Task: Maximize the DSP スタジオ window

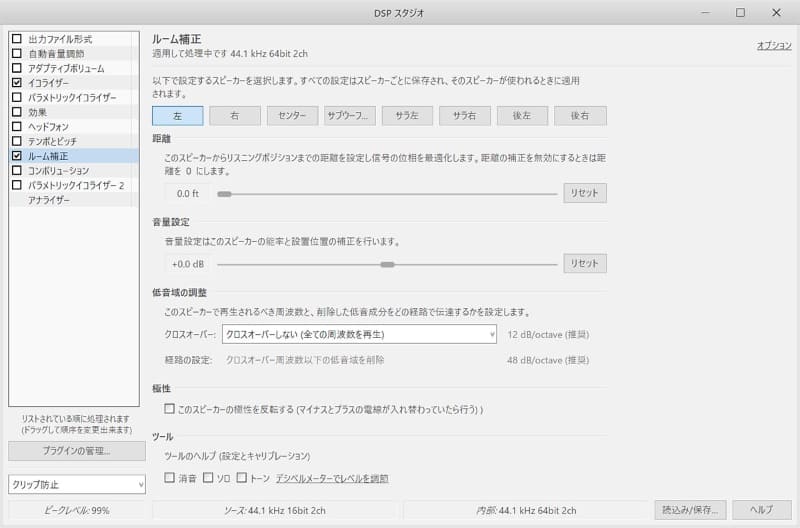Action: (x=740, y=13)
